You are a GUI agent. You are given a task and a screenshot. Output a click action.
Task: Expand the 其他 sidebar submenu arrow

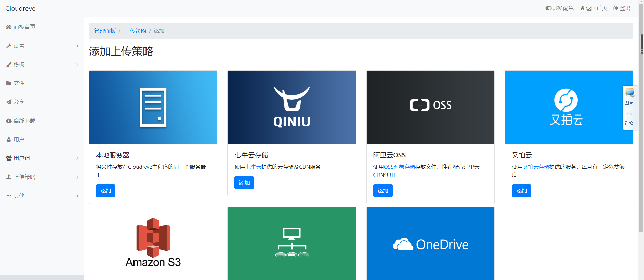(77, 196)
